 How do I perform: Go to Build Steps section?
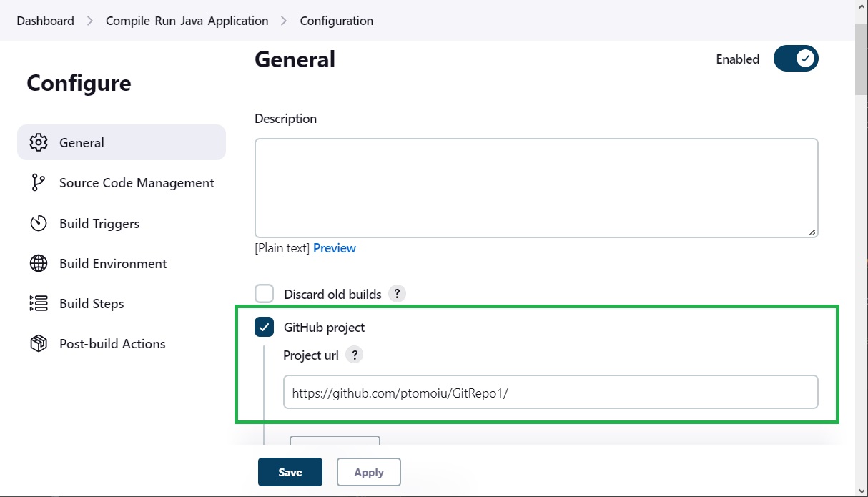(122, 303)
